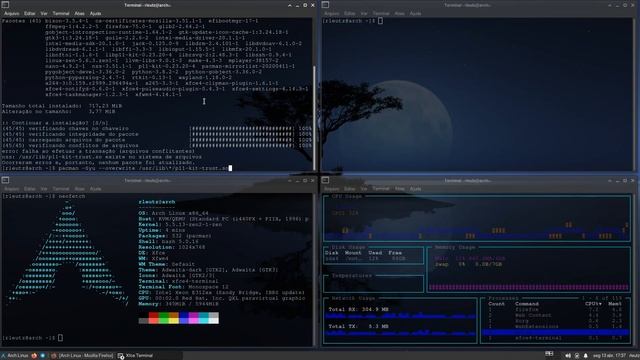Open the window menu icon of neofetch terminal
The image size is (640, 360).
point(6,180)
